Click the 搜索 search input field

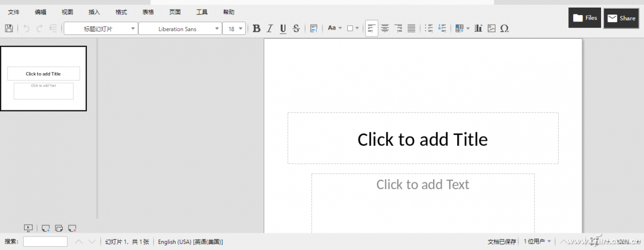(45, 242)
